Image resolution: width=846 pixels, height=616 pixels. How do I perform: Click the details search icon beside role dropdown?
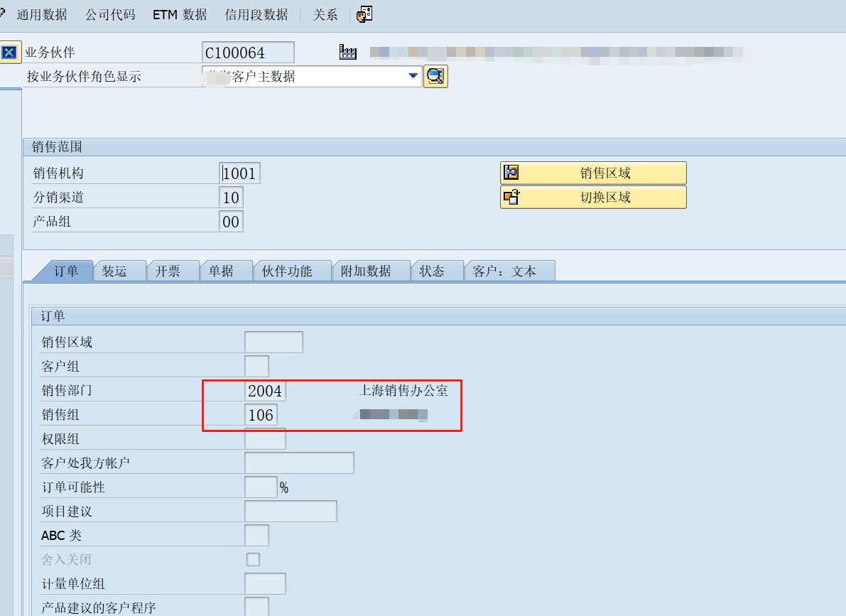[435, 76]
